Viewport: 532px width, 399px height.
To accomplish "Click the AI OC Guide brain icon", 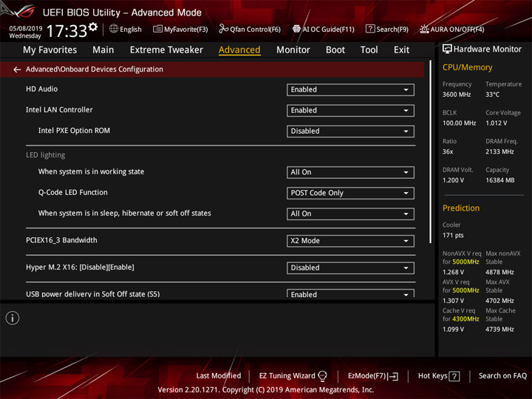I will pyautogui.click(x=296, y=29).
